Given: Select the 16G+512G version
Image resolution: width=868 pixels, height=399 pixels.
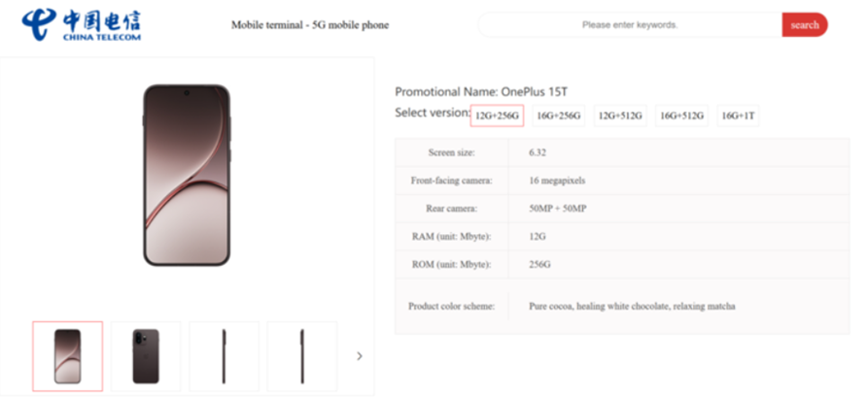Looking at the screenshot, I should click(681, 116).
